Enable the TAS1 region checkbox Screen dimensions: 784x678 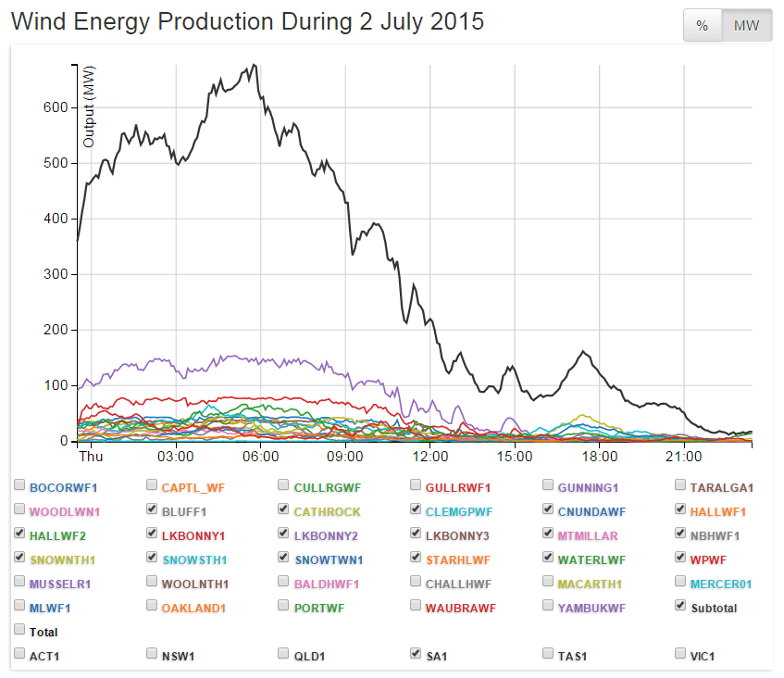click(x=549, y=654)
